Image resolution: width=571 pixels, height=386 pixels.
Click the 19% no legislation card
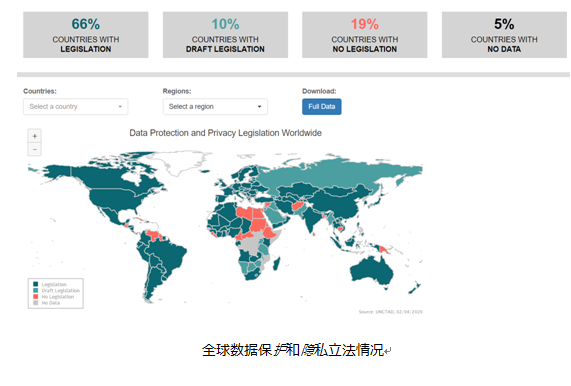365,35
